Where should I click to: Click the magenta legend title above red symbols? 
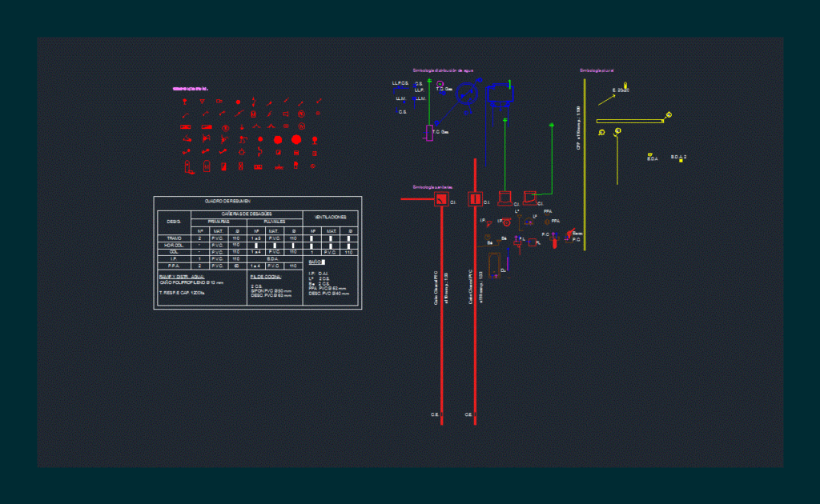[x=191, y=89]
